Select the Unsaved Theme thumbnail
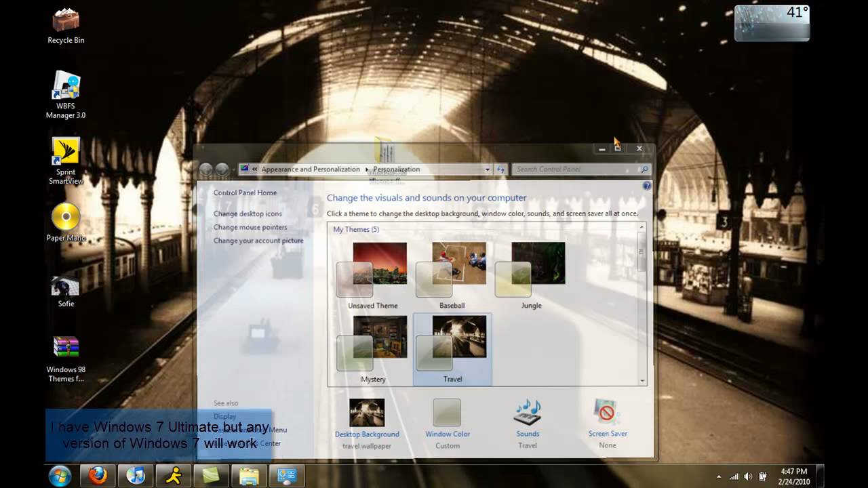The height and width of the screenshot is (488, 868). [x=372, y=275]
